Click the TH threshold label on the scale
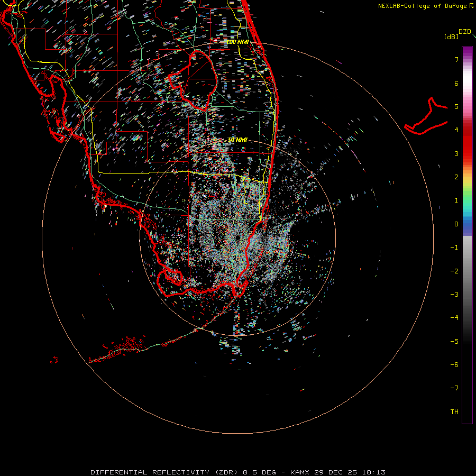 pos(454,411)
